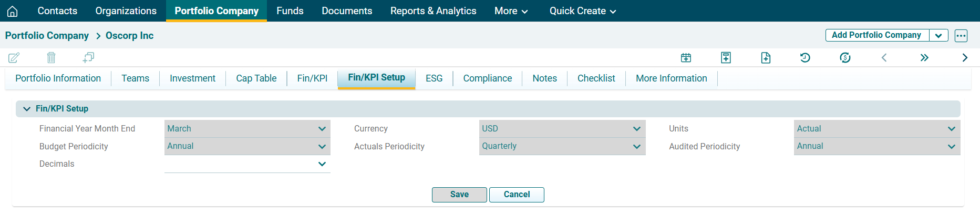
Task: Click the edit pencil icon
Action: click(14, 57)
